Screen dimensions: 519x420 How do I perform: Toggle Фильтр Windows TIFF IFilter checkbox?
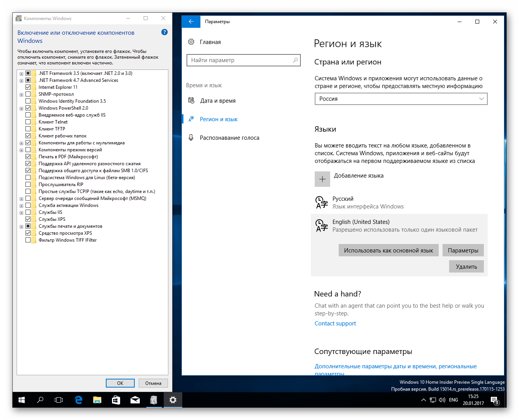click(x=28, y=240)
